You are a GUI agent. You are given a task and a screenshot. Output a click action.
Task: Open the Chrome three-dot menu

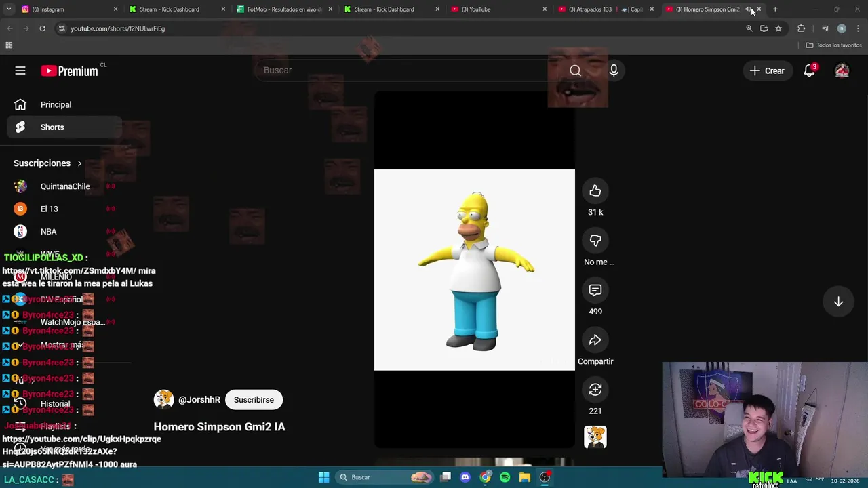tap(858, 28)
